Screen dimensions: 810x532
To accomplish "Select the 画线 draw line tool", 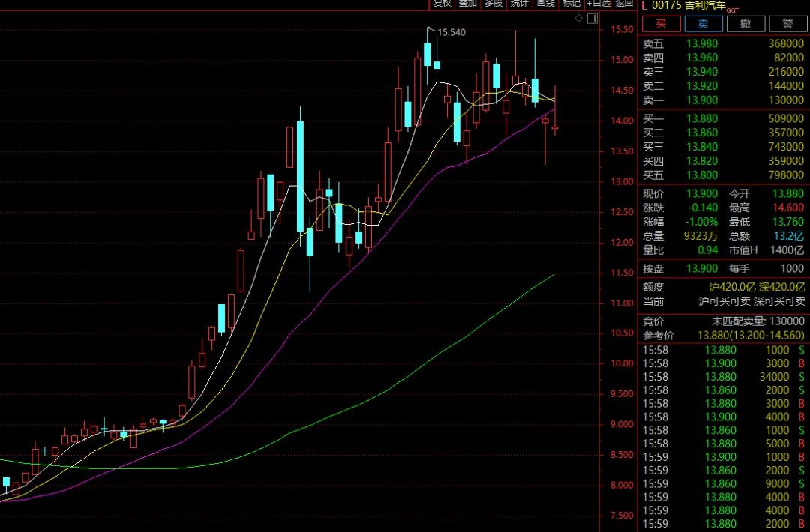I will [x=545, y=4].
